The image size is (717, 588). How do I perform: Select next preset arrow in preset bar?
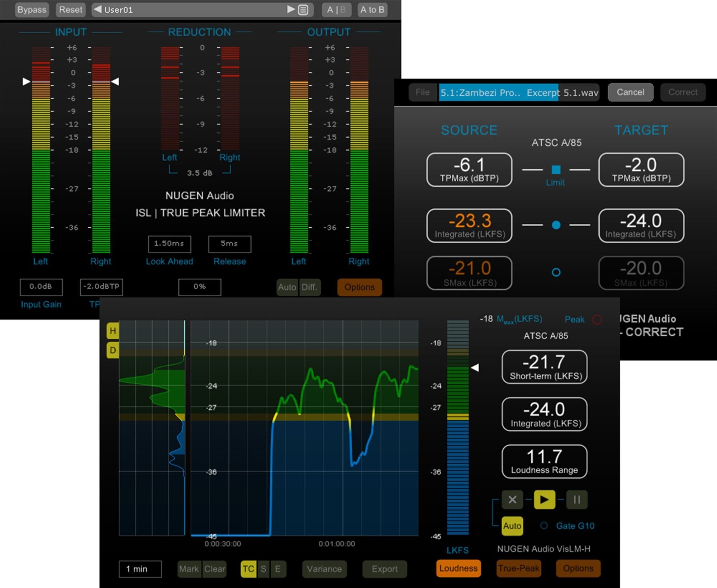[291, 9]
